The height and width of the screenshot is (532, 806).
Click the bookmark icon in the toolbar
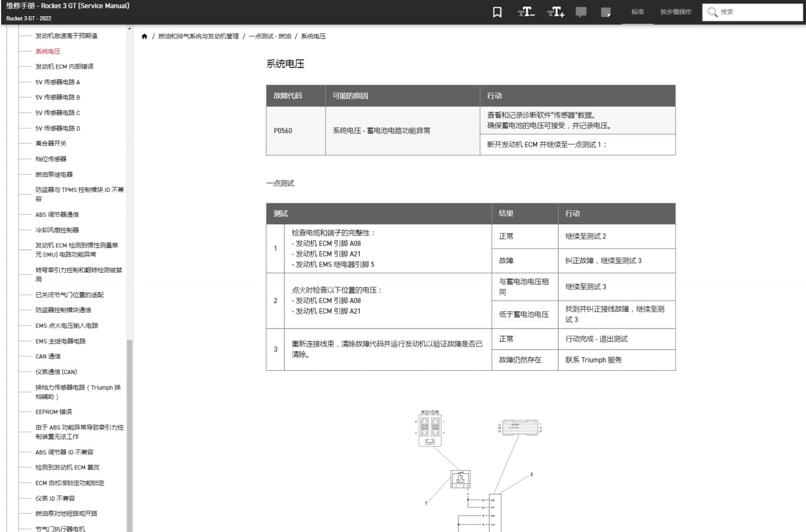point(497,12)
